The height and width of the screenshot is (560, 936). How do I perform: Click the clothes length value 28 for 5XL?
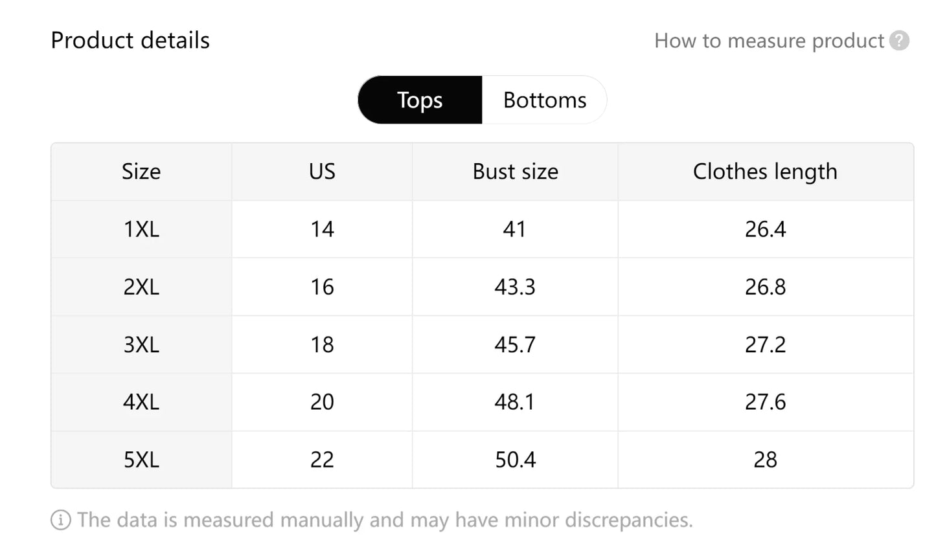765,460
